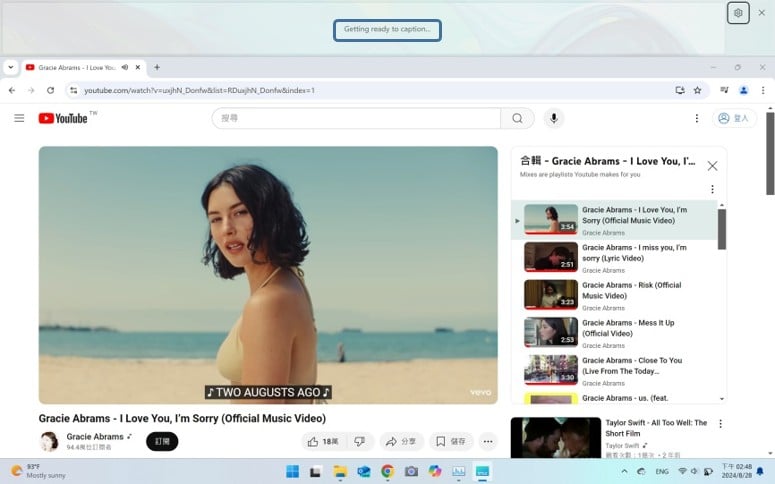The height and width of the screenshot is (484, 775).
Task: Mute the Gracie Abrams tab audio icon
Action: click(x=125, y=67)
